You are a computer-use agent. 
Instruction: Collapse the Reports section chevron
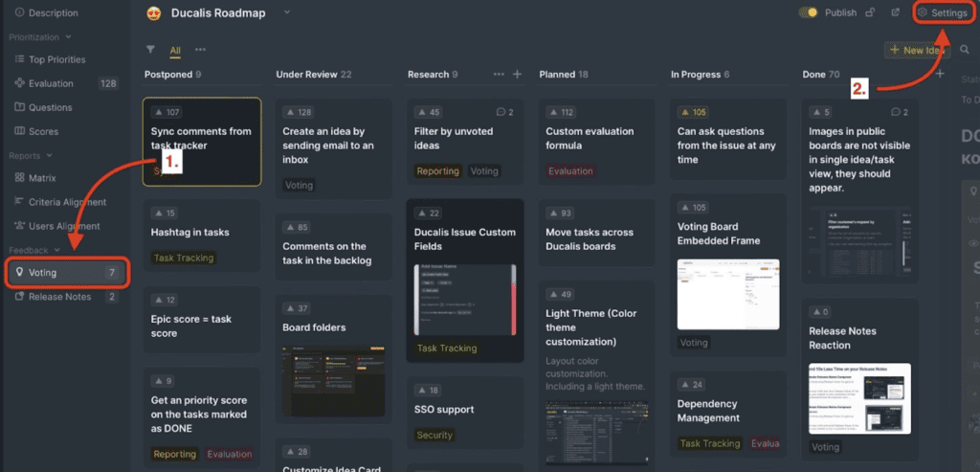point(48,156)
